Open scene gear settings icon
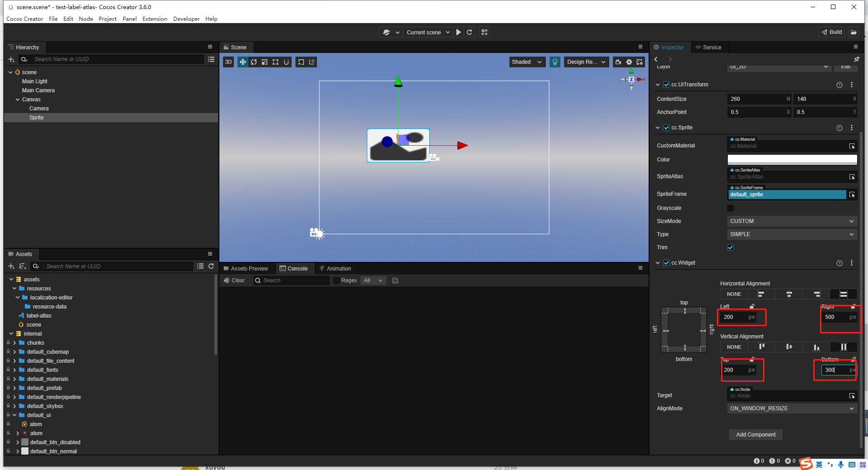Viewport: 868px width, 470px height. (x=629, y=62)
